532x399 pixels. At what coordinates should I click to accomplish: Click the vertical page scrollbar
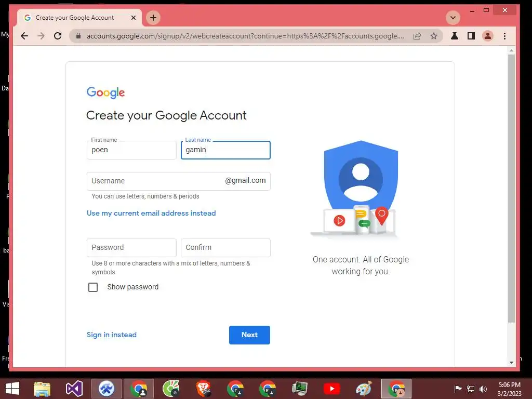511,188
